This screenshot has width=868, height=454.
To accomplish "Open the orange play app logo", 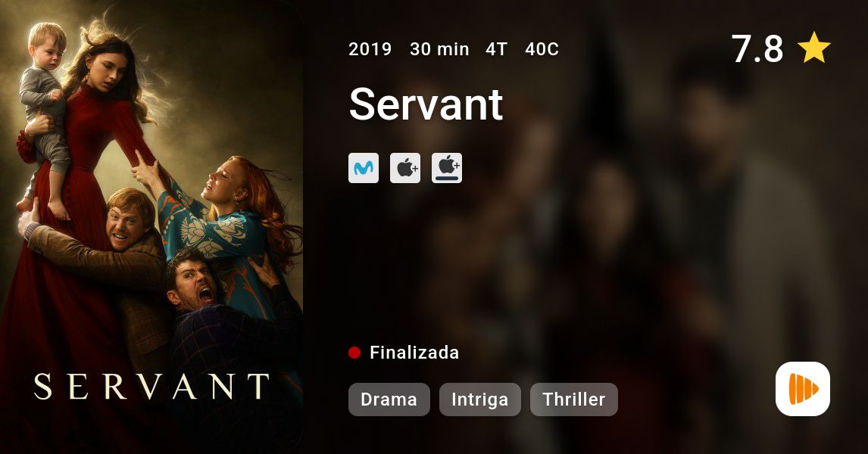I will click(x=803, y=389).
